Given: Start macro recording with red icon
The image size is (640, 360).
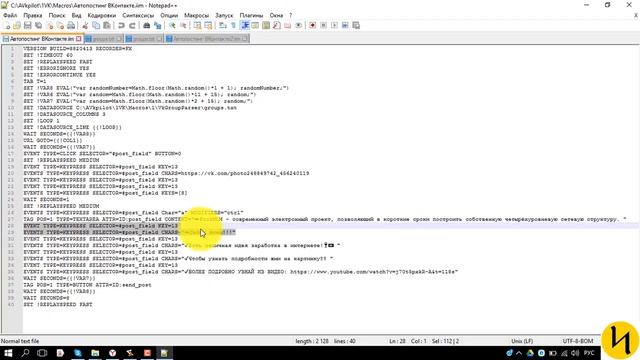Looking at the screenshot, I should [x=313, y=25].
